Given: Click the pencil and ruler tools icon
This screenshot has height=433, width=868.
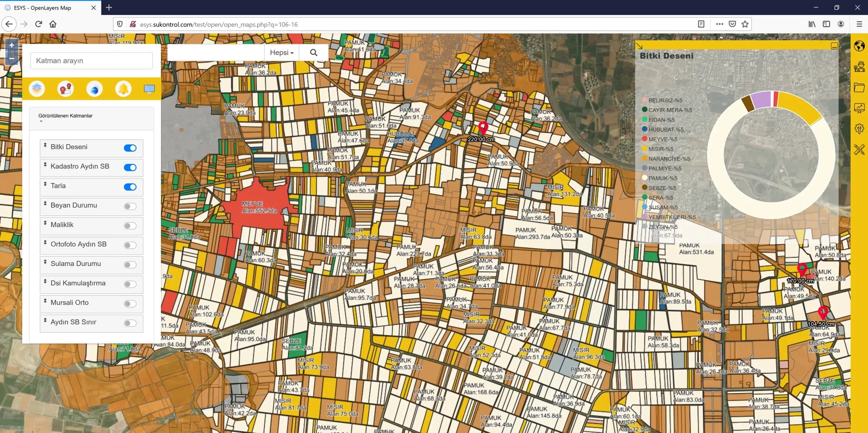Looking at the screenshot, I should point(859,149).
